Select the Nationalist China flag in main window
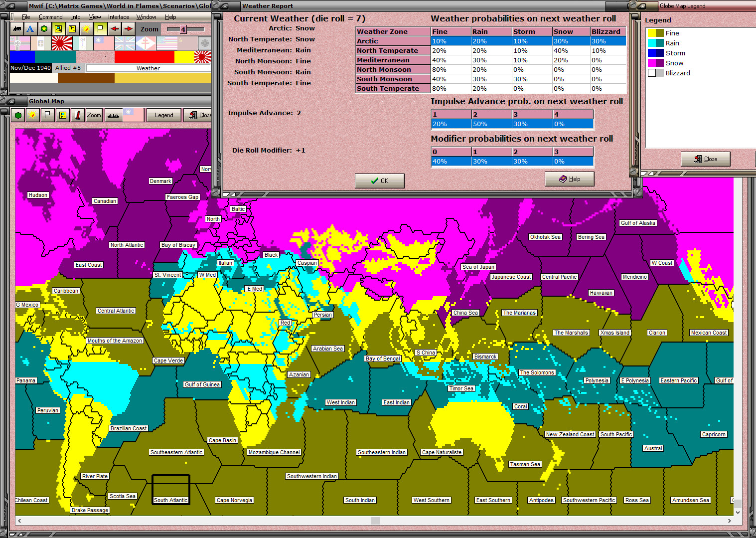Image resolution: width=756 pixels, height=538 pixels. point(104,43)
